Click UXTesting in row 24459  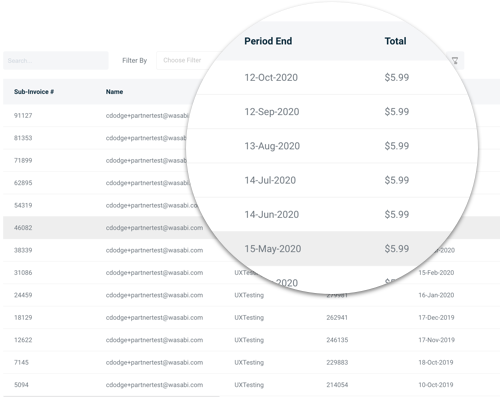pos(249,295)
